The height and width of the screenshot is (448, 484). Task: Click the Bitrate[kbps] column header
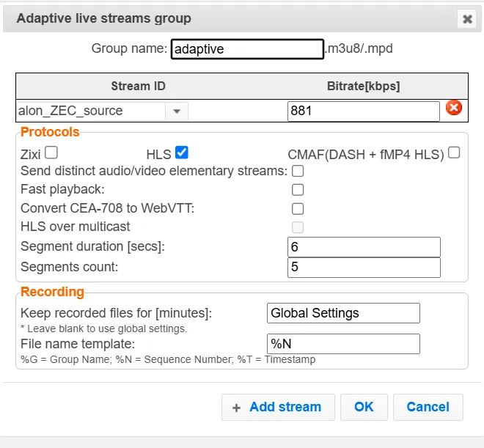tap(363, 86)
